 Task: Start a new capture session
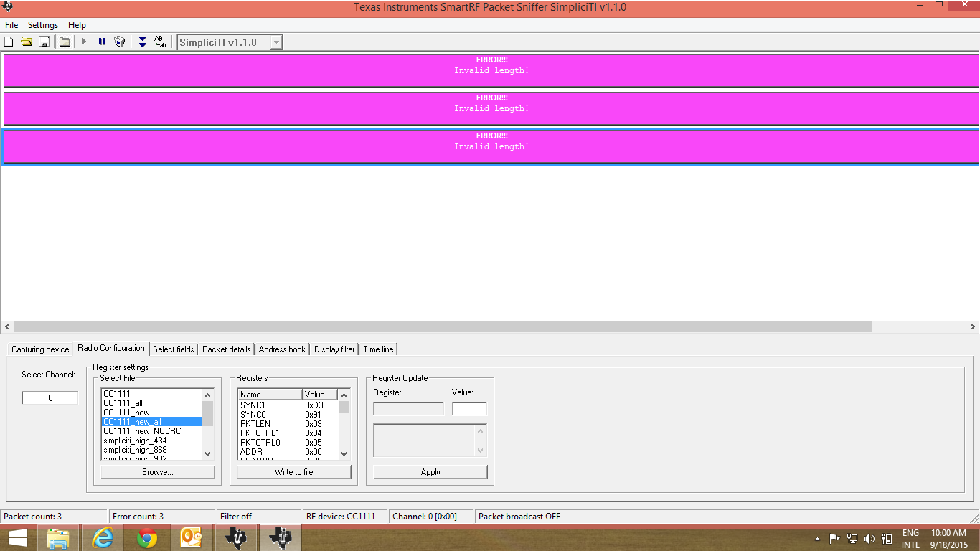click(x=9, y=41)
